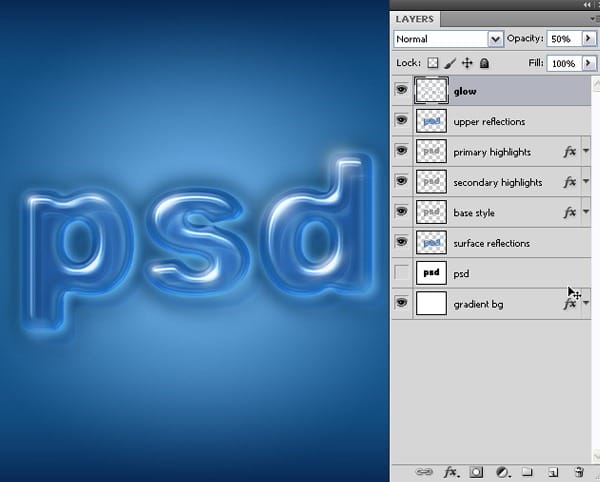600x482 pixels.
Task: Create a new layer group
Action: (x=527, y=472)
